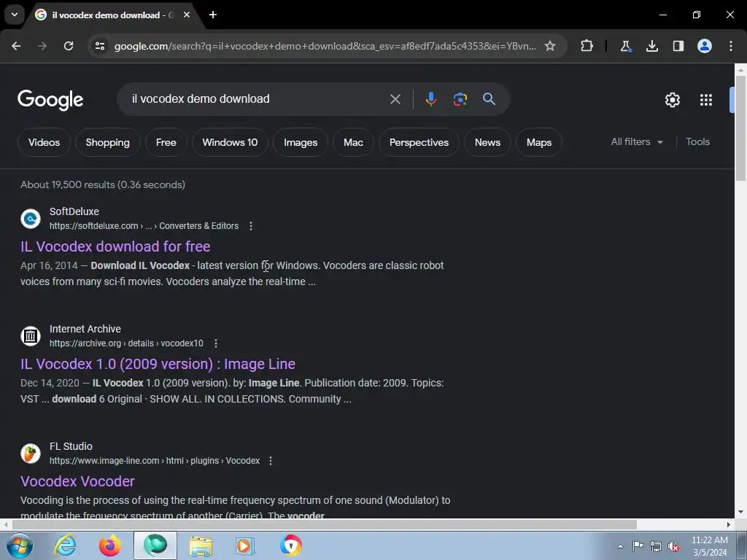The height and width of the screenshot is (560, 747).
Task: Open more options for SoftDeluxe result
Action: 251,226
